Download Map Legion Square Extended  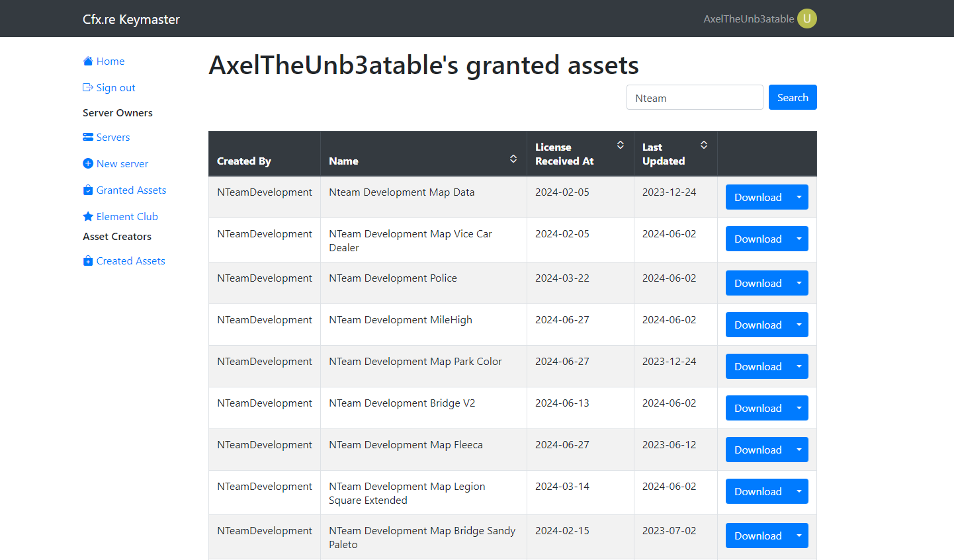pyautogui.click(x=758, y=491)
